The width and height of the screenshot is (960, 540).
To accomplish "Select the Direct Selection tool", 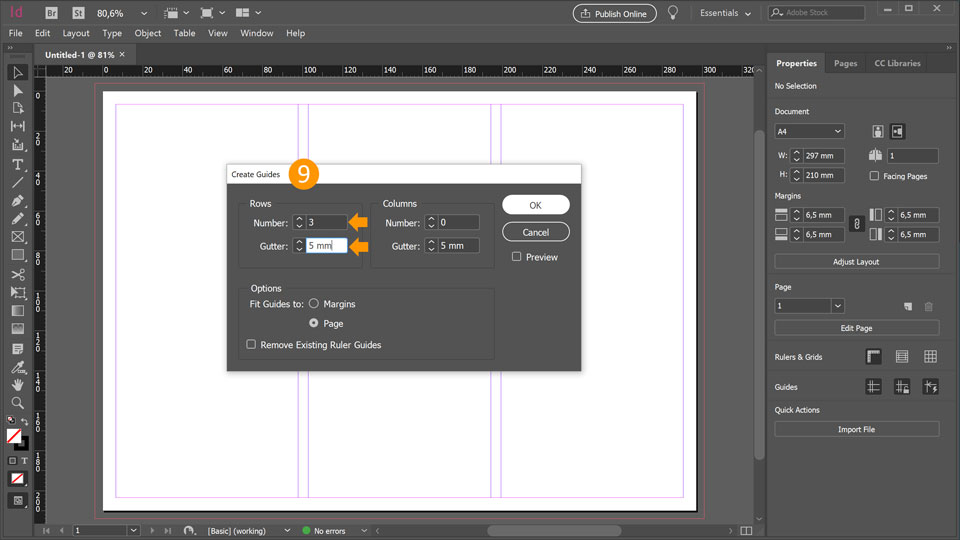I will (x=18, y=91).
